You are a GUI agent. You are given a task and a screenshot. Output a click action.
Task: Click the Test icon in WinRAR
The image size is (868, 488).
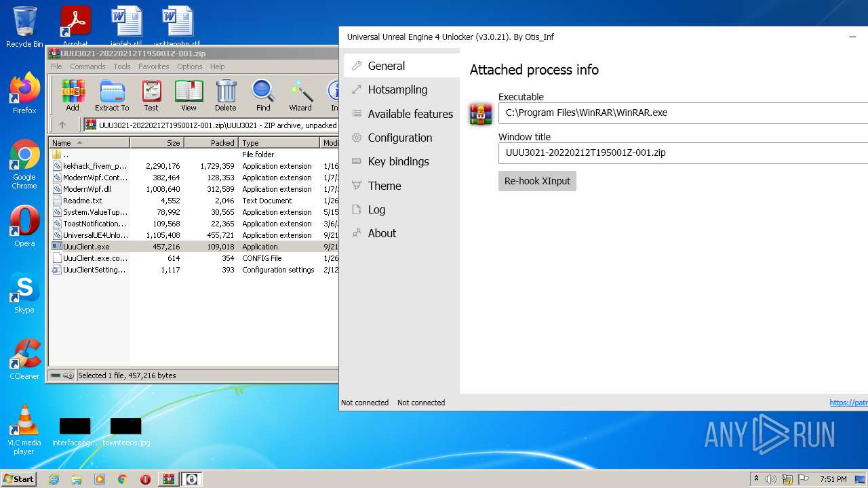[x=151, y=95]
